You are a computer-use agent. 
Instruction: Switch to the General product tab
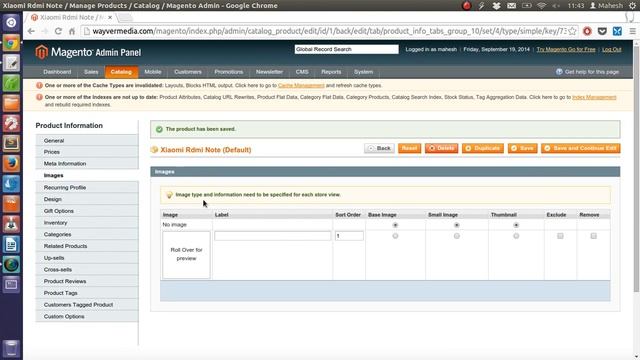pos(87,140)
